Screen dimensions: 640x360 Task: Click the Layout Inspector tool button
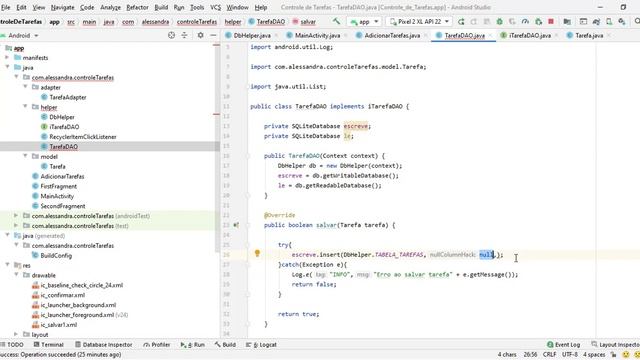[616, 344]
